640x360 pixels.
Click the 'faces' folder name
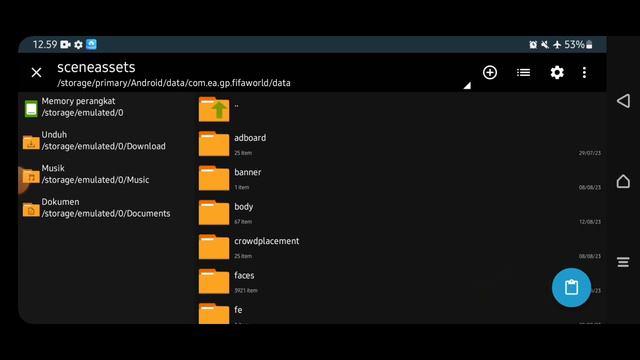pyautogui.click(x=244, y=276)
